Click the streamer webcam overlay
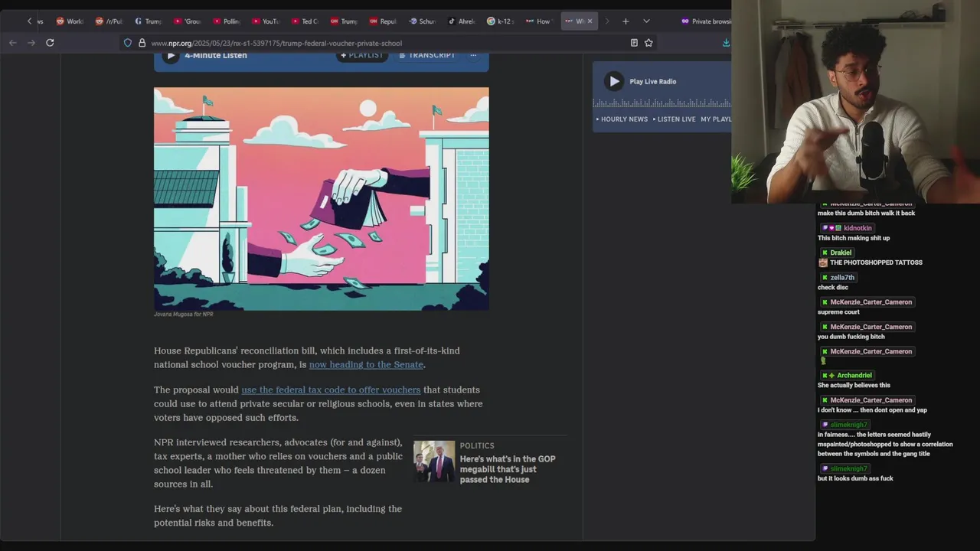Image resolution: width=980 pixels, height=551 pixels. [x=855, y=102]
